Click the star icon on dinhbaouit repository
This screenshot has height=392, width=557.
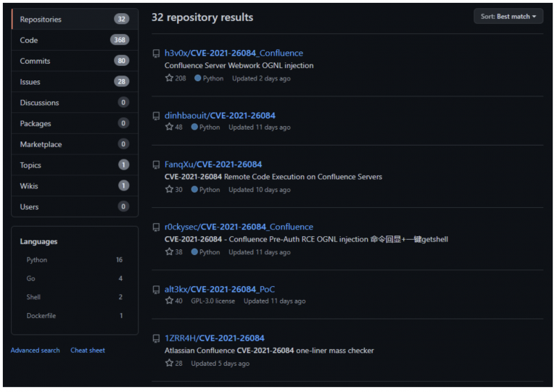coord(169,128)
